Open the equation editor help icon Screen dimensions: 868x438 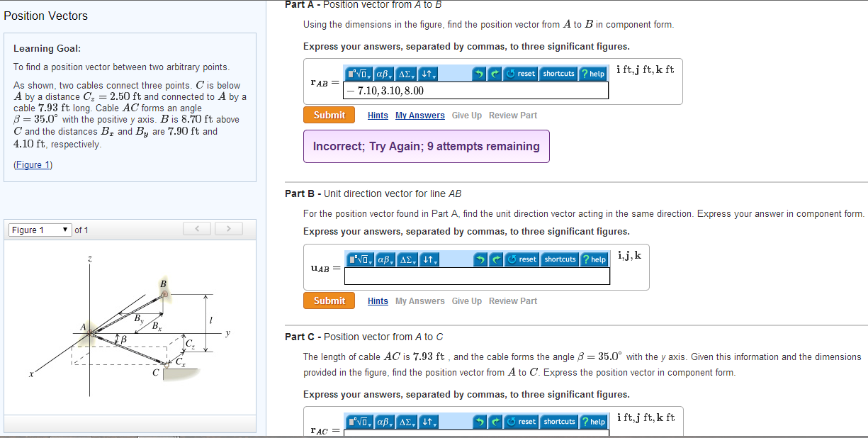(x=594, y=73)
